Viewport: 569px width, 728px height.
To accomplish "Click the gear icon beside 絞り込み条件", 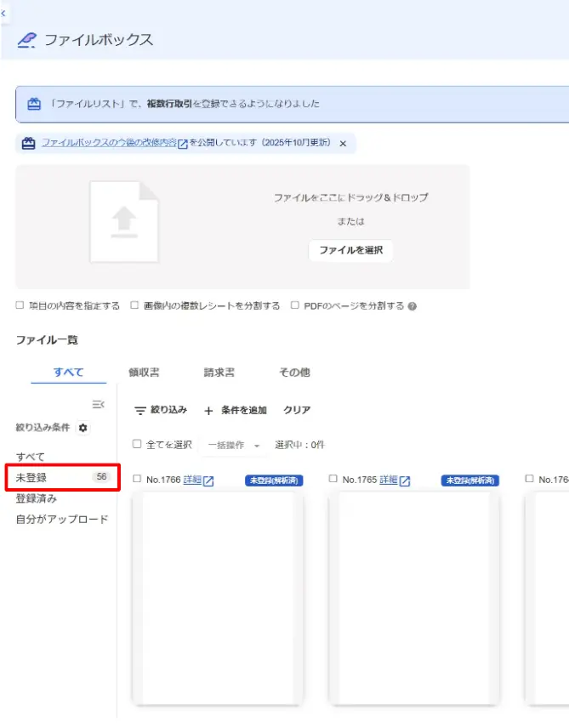I will click(x=83, y=428).
